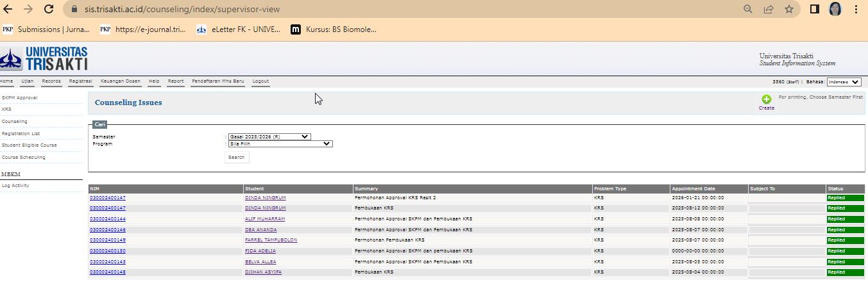This screenshot has height=287, width=868.
Task: Click the green Create plus icon
Action: 766,99
